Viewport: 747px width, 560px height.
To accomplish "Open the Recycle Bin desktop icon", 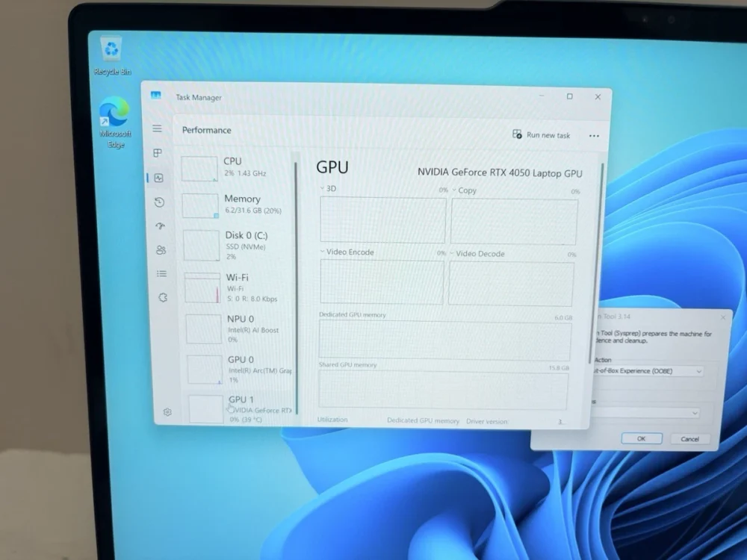I will [112, 56].
